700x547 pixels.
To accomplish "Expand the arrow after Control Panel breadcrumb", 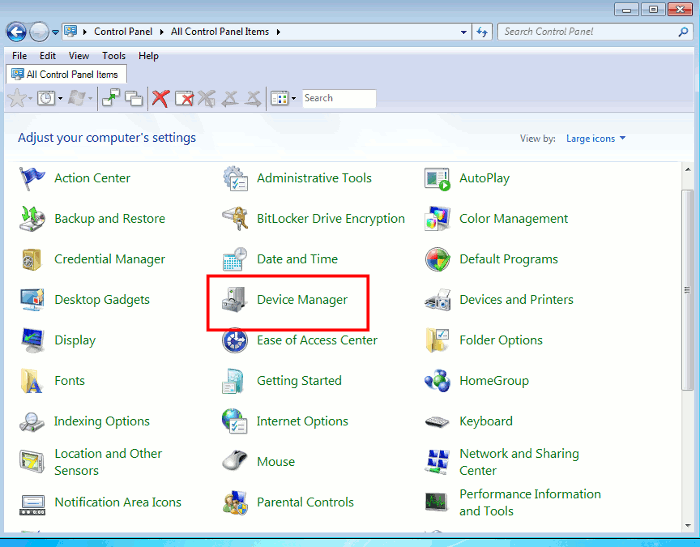I will [161, 32].
